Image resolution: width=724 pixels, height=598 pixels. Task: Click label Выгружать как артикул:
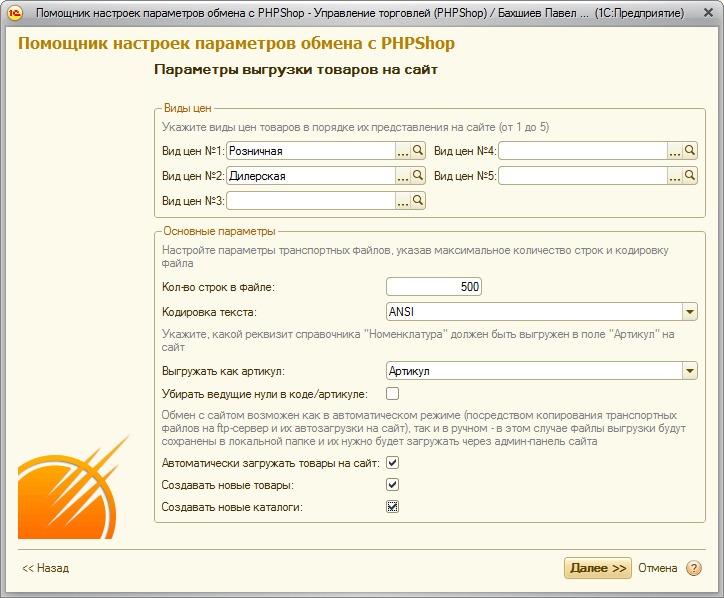coord(223,371)
